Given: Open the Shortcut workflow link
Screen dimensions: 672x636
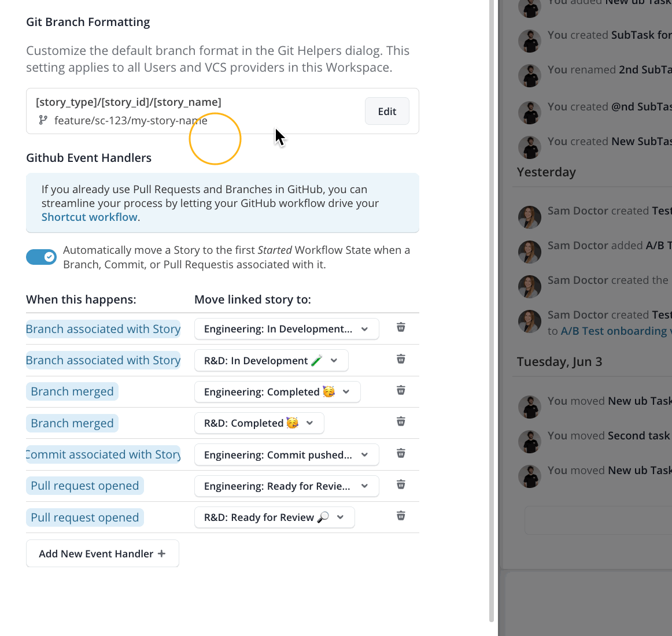Looking at the screenshot, I should click(x=90, y=217).
